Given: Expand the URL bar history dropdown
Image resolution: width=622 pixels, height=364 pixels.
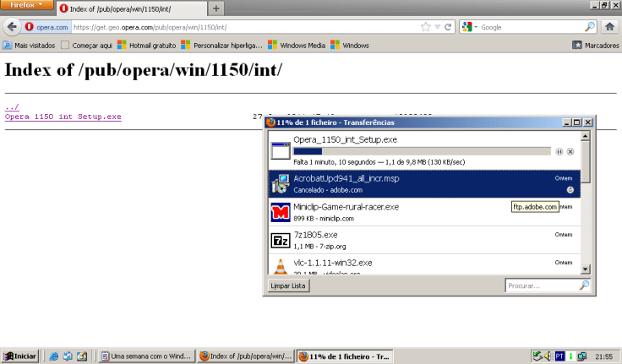Looking at the screenshot, I should point(438,27).
